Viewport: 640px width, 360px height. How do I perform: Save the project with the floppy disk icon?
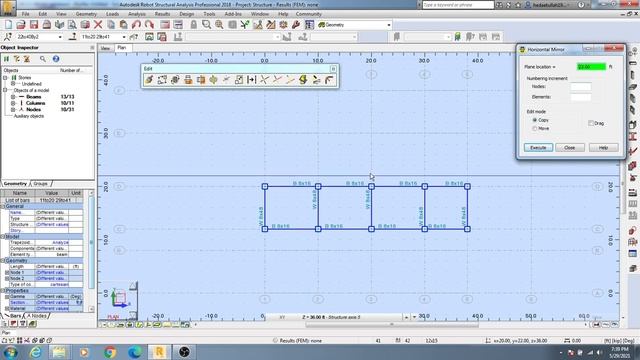[x=34, y=25]
